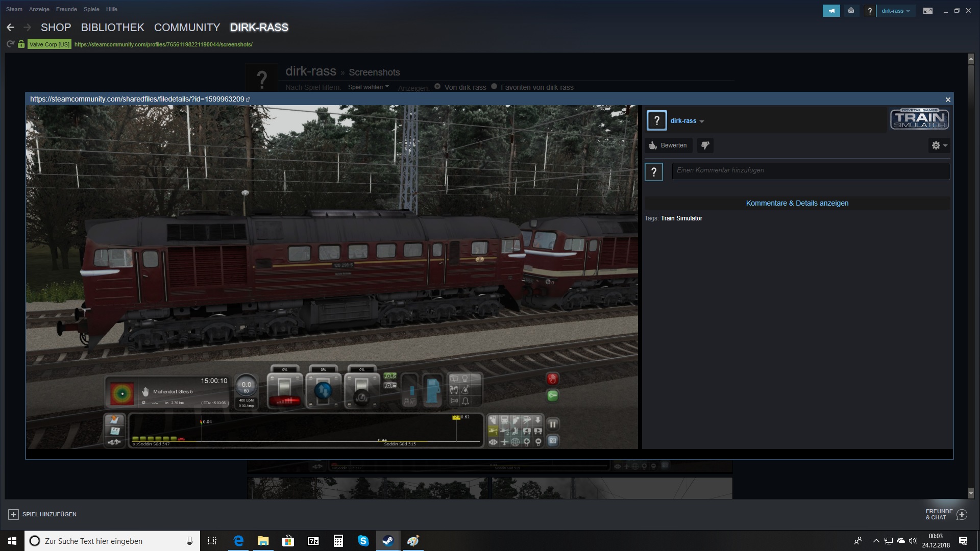This screenshot has height=551, width=980.
Task: Click the Steam help question mark icon
Action: click(x=870, y=11)
